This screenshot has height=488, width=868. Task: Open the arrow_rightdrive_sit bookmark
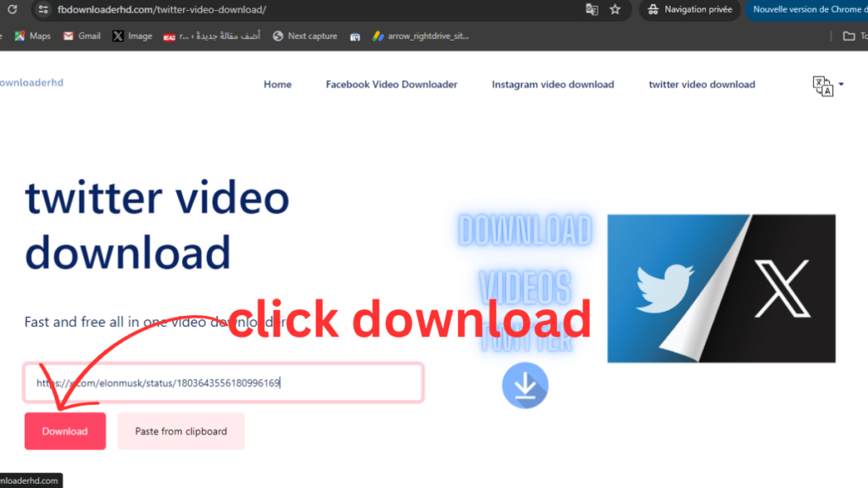(420, 36)
